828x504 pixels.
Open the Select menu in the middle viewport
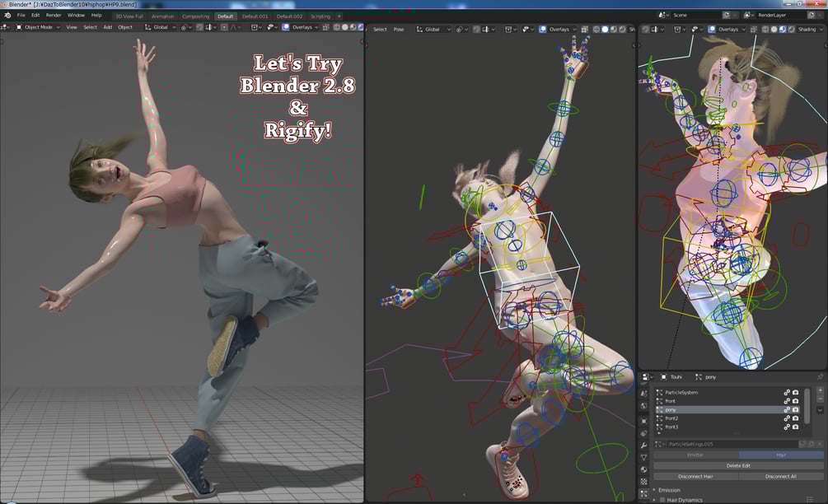tap(380, 30)
